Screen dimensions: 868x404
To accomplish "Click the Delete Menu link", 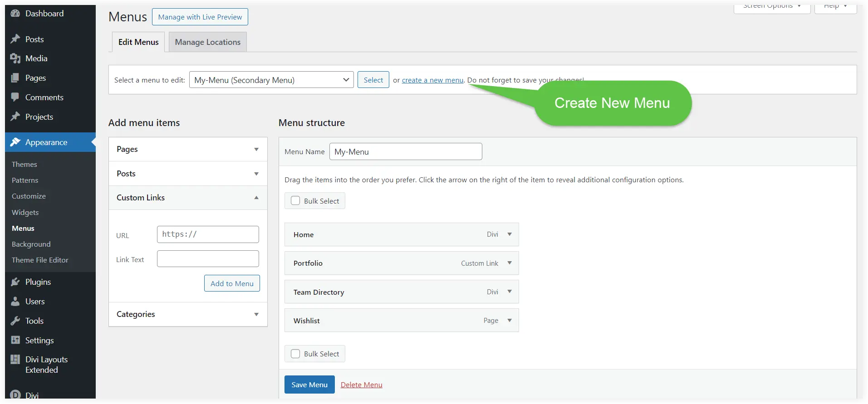I will click(x=362, y=385).
